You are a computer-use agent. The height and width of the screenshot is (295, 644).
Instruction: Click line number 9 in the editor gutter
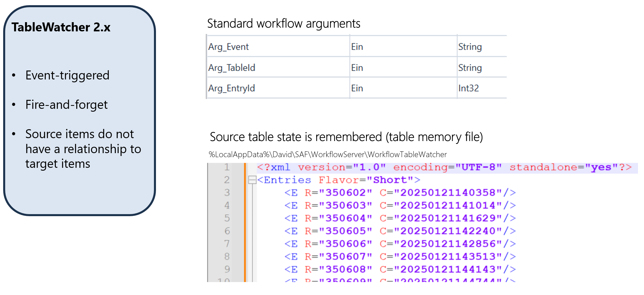227,269
